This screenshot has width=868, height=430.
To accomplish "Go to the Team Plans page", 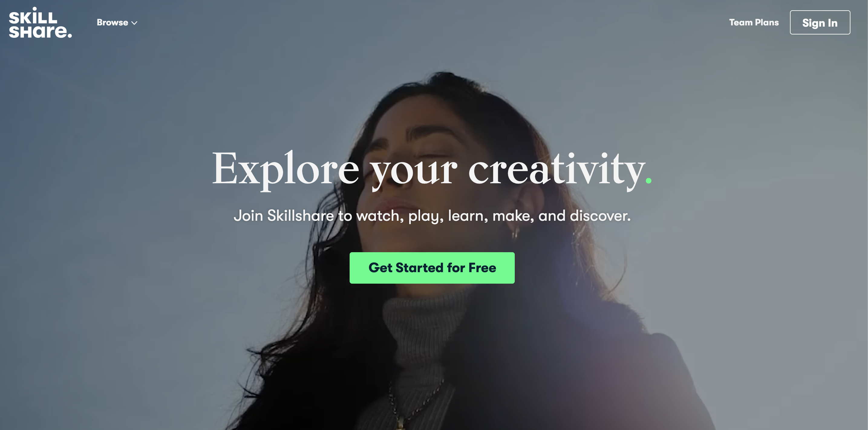I will tap(754, 22).
